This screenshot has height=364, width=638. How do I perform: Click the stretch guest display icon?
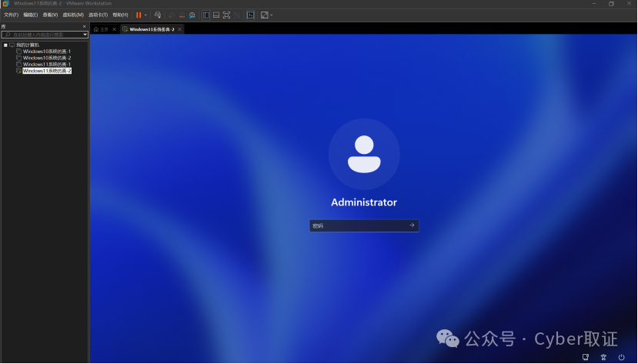(x=265, y=15)
